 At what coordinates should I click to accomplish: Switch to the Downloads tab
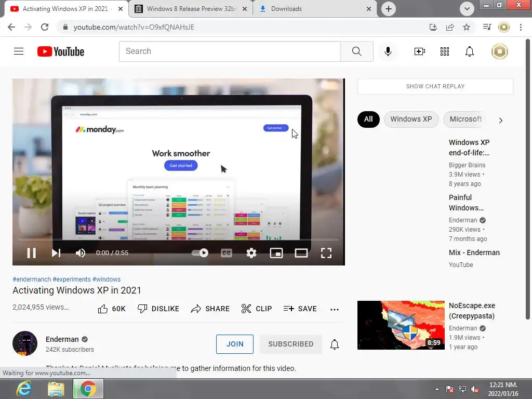[x=314, y=9]
